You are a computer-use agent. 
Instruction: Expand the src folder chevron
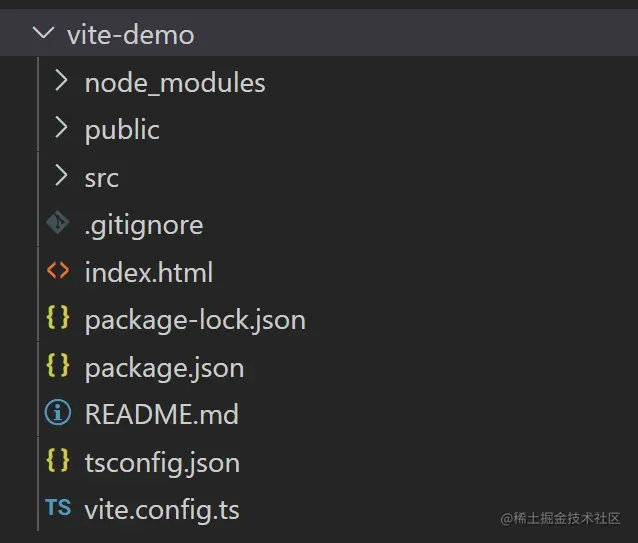[61, 176]
